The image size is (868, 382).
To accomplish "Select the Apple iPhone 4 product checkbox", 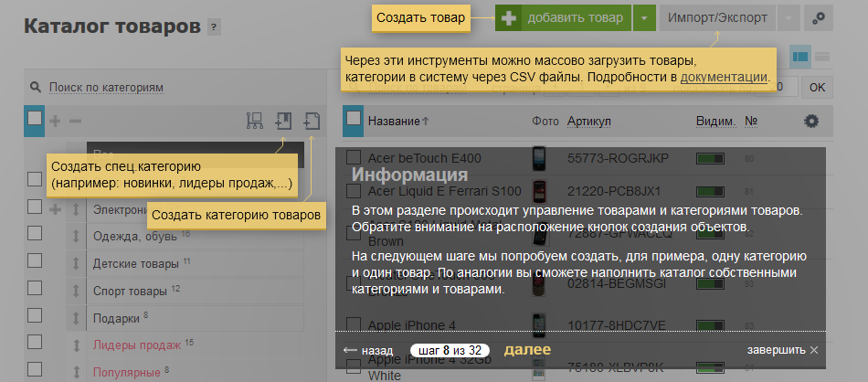I will pos(354,324).
